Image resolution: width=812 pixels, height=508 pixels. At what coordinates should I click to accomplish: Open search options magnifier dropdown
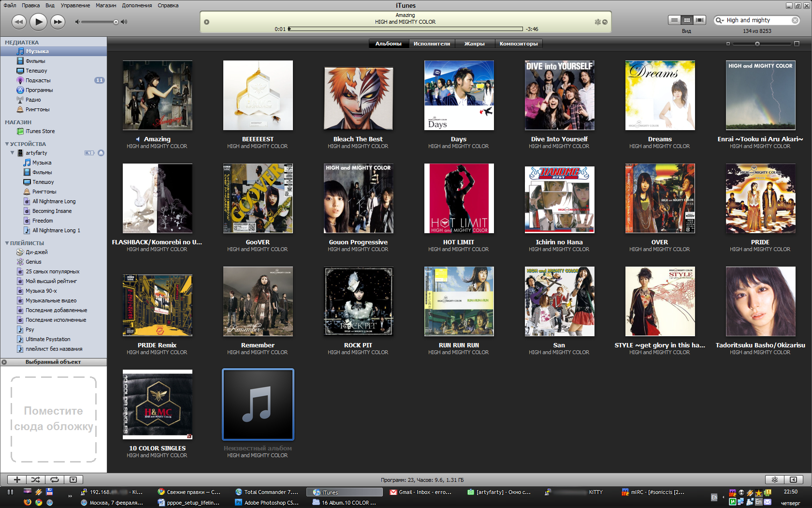720,20
